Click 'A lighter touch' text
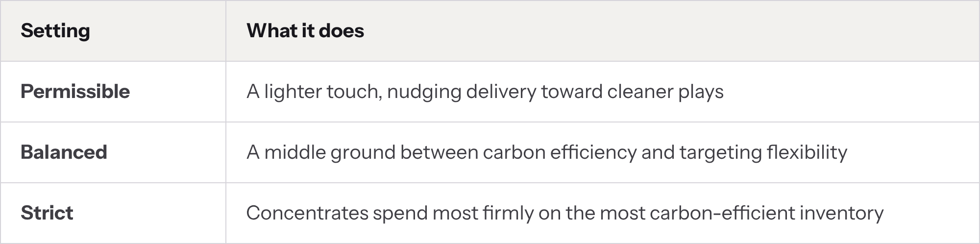Image resolution: width=980 pixels, height=244 pixels. (x=314, y=92)
